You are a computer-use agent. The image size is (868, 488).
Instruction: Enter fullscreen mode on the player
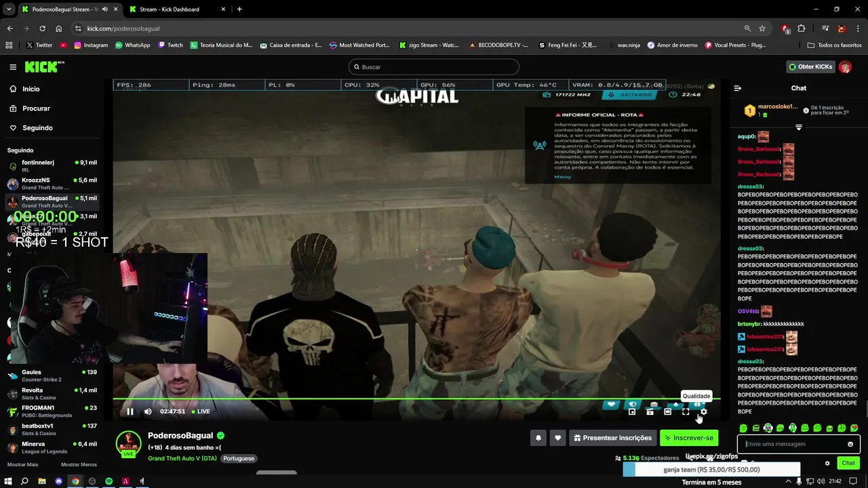point(686,411)
